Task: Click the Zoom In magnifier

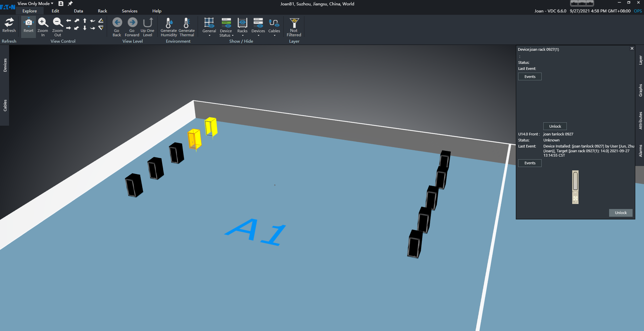Action: pyautogui.click(x=43, y=25)
